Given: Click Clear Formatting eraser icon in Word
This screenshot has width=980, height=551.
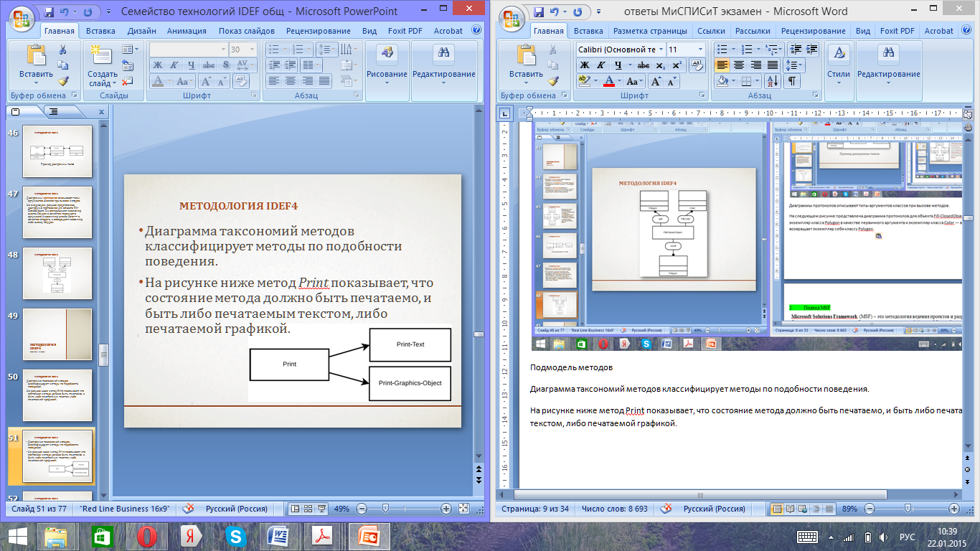Looking at the screenshot, I should (x=696, y=65).
